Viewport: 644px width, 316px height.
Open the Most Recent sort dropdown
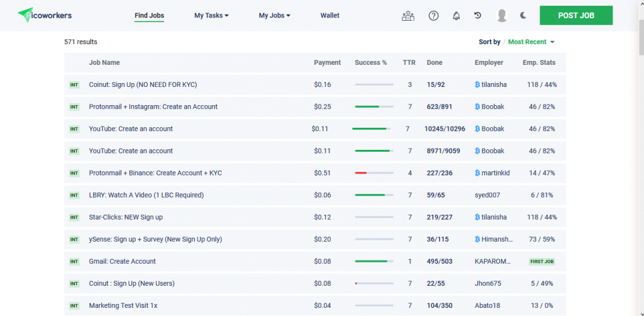(x=531, y=42)
